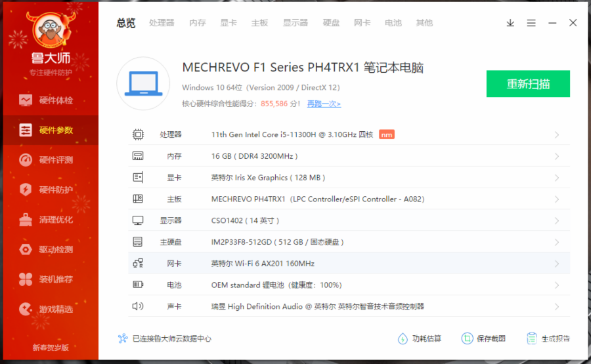Switch to the 其他 tab
This screenshot has width=591, height=364.
click(424, 23)
